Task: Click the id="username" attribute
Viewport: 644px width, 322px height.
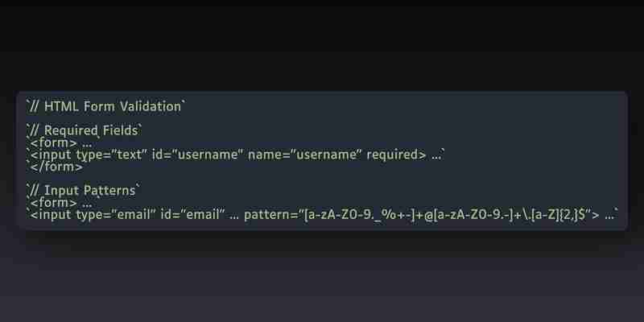Action: coord(197,155)
